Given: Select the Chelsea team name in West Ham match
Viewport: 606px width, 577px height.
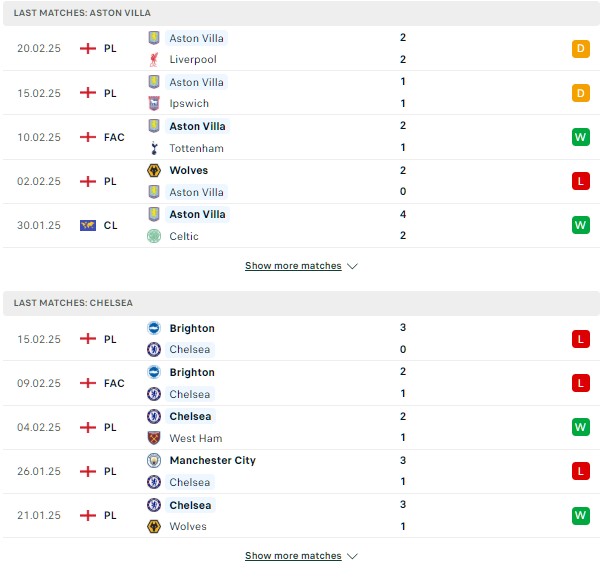Looking at the screenshot, I should 190,416.
